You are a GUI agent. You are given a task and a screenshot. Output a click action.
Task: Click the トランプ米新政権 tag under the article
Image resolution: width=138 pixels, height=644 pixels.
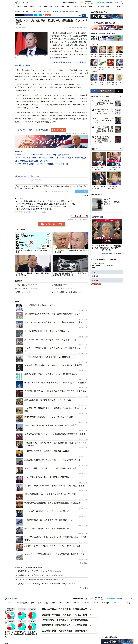pyautogui.click(x=42, y=130)
